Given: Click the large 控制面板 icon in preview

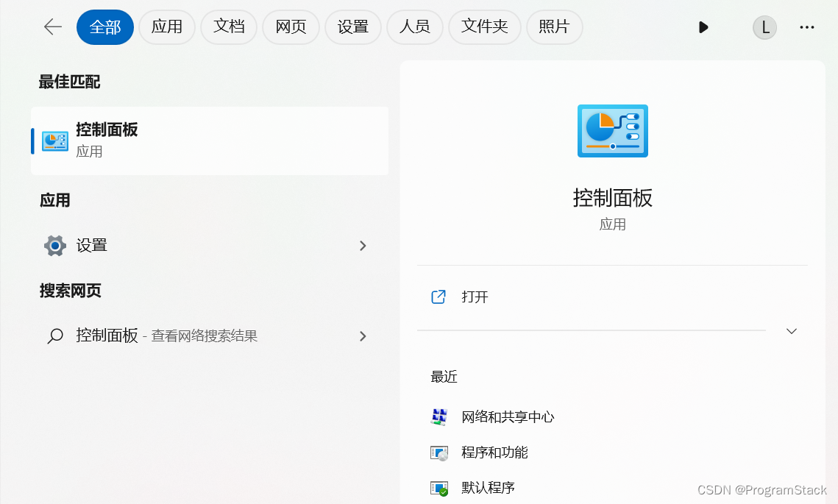Looking at the screenshot, I should [612, 131].
